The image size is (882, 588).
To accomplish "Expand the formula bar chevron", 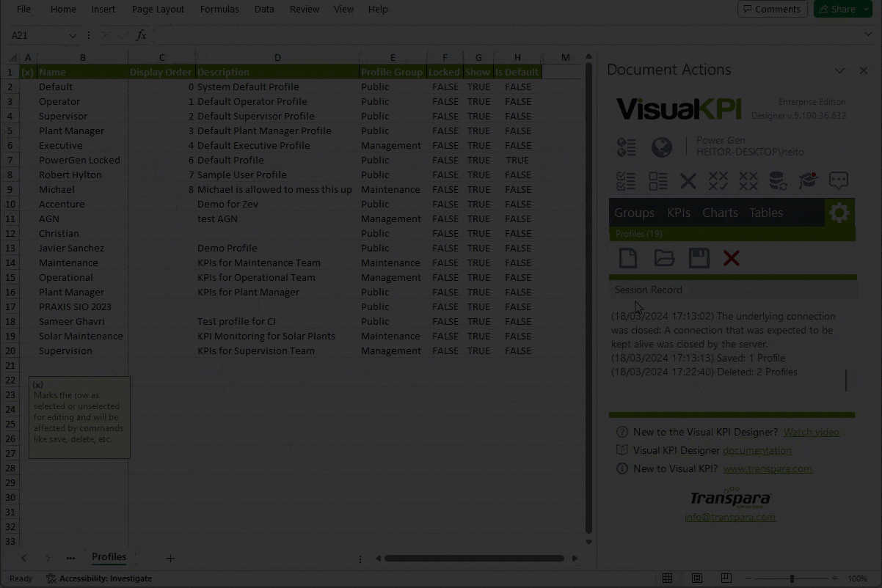I will coord(868,34).
